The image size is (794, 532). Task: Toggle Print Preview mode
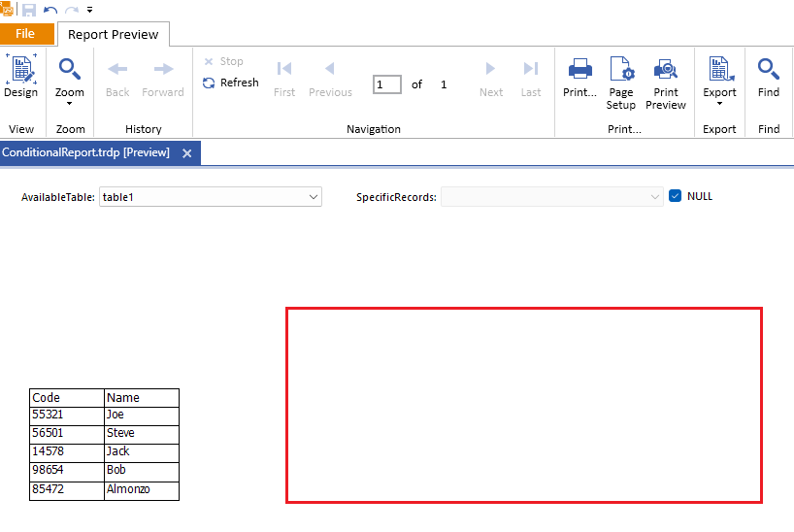(666, 82)
